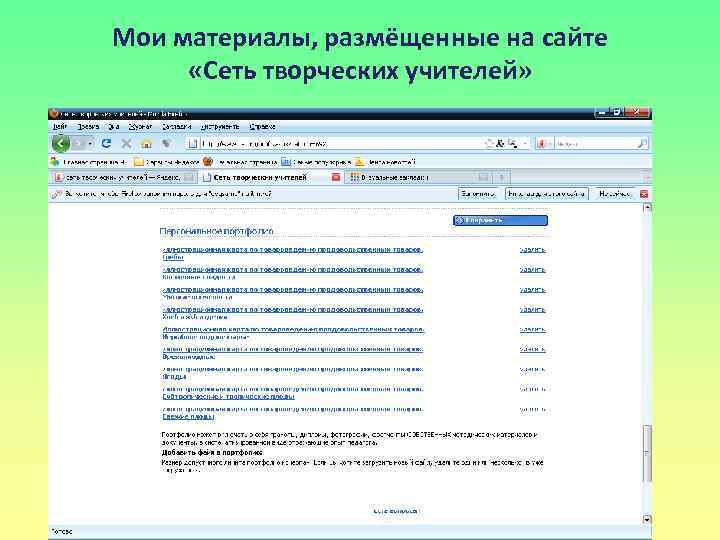Click the blue 'Отправить' button
This screenshot has height=540, width=720.
point(501,220)
